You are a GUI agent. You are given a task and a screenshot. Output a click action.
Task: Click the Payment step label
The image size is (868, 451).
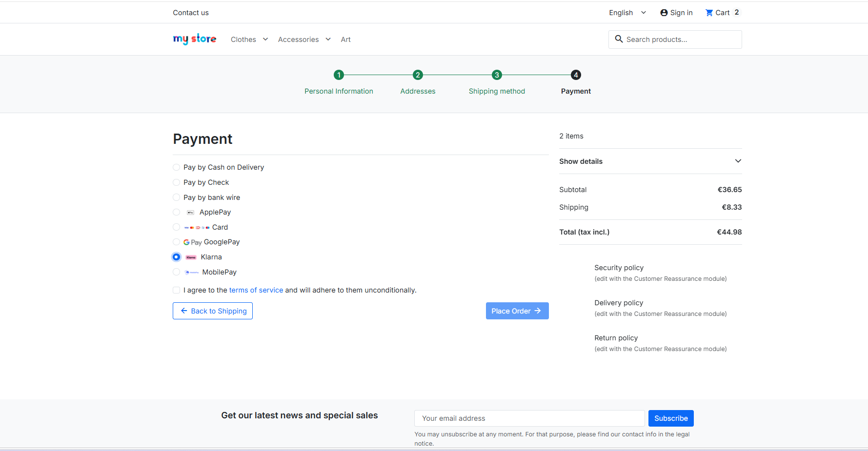click(x=576, y=91)
